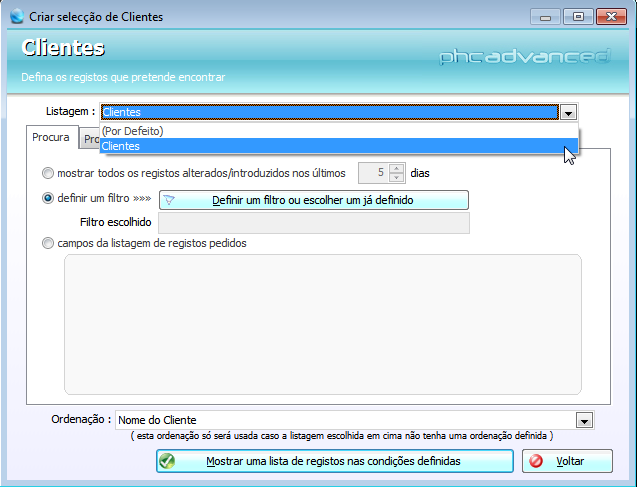The height and width of the screenshot is (487, 637).
Task: Switch to the partially hidden second tab
Action: pos(89,139)
